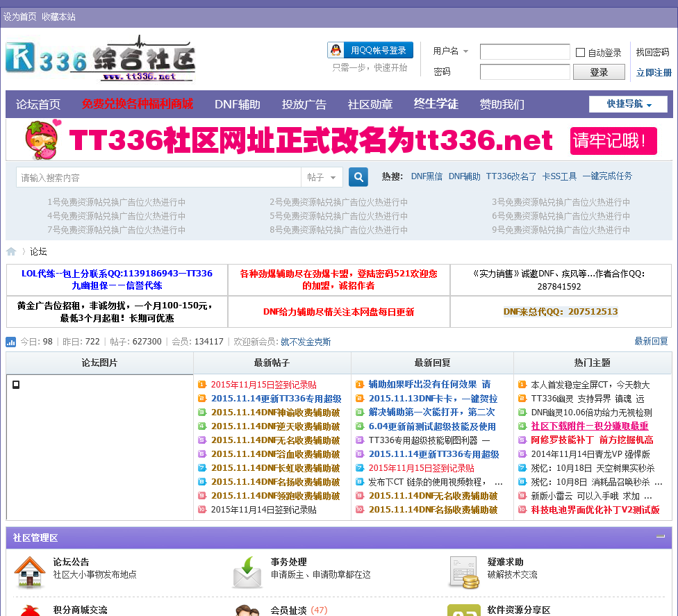Open 投放广告 navigation item

304,104
